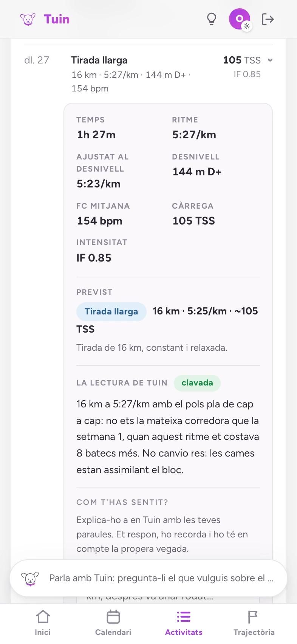
Task: Go to the Inici home tab
Action: 43,623
